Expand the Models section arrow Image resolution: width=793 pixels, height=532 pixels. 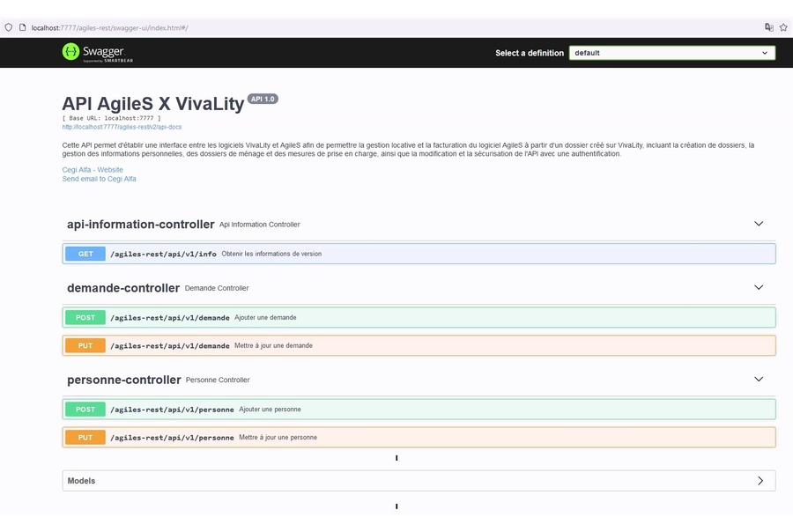[760, 481]
